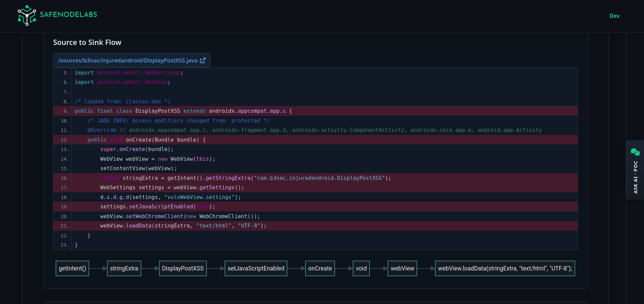The image size is (644, 304).
Task: Click line 13 super.onCreate(bundle) code
Action: pyautogui.click(x=137, y=149)
